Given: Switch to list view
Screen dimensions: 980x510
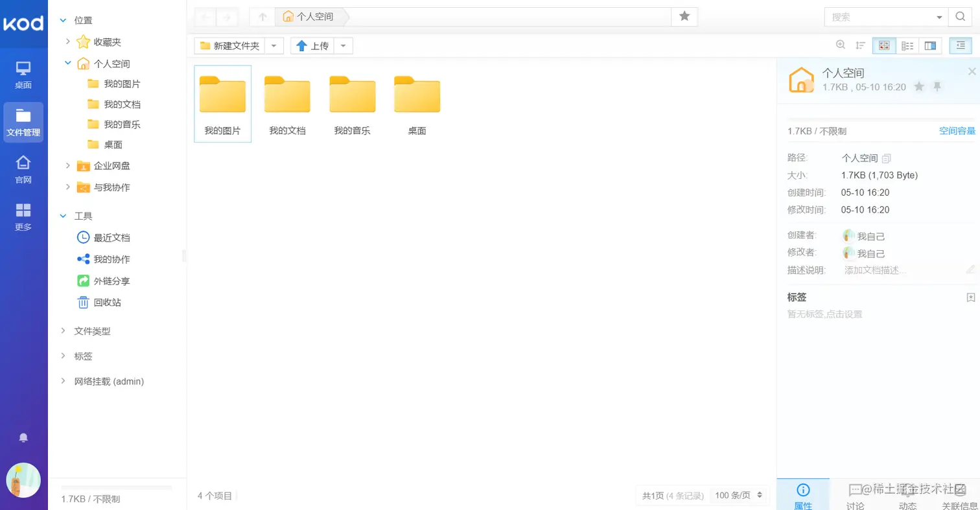Looking at the screenshot, I should 907,45.
